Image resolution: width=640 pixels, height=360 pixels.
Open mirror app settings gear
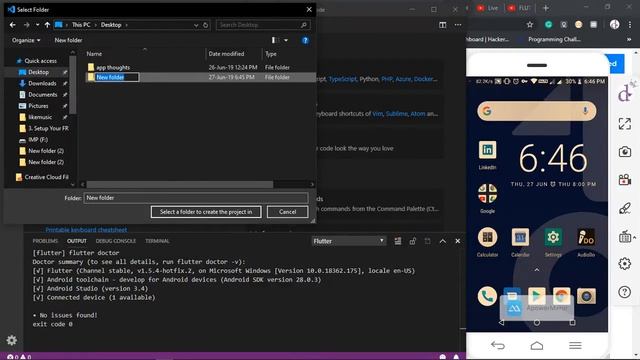624,264
